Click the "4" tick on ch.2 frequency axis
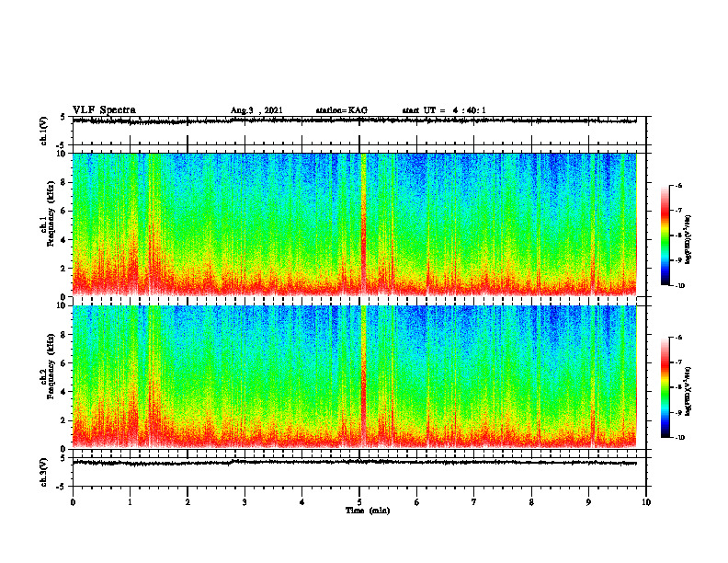Screen dimensions: 728x563 pyautogui.click(x=63, y=392)
